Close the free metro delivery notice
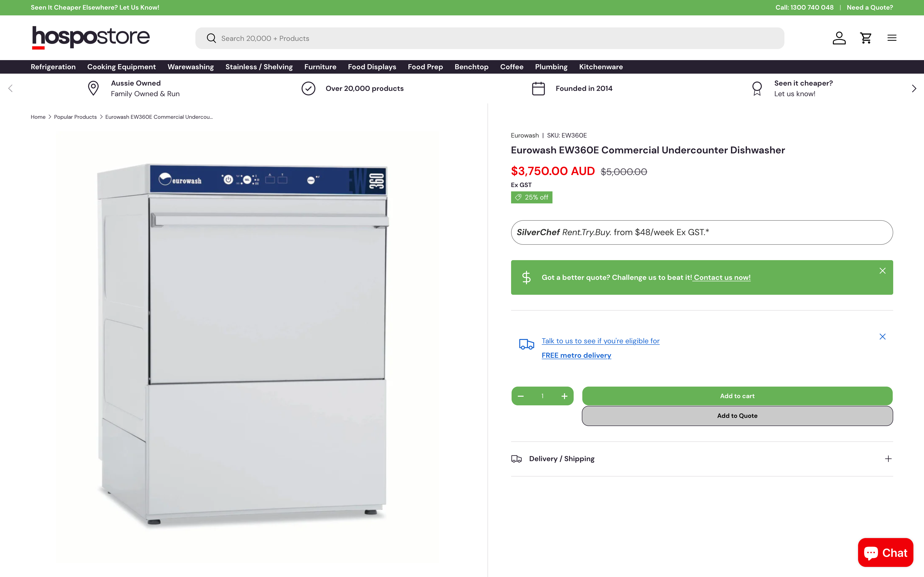Screen dimensions: 924x577 [882, 337]
